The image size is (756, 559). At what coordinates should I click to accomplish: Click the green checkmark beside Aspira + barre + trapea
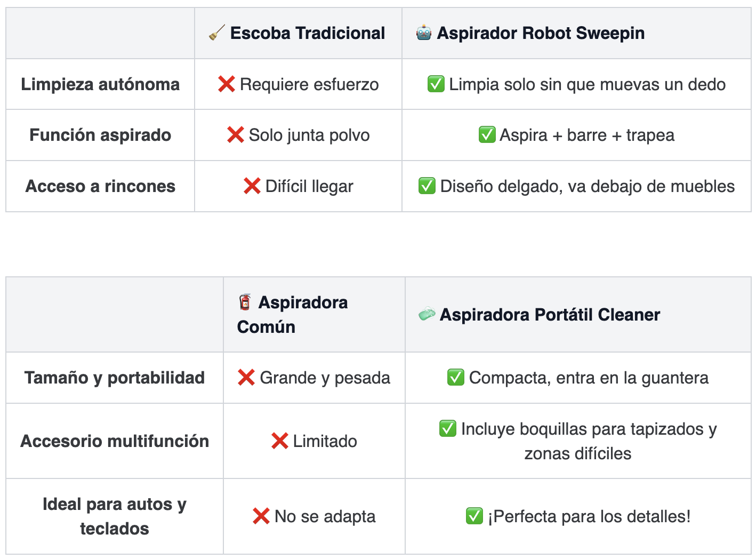coord(487,134)
